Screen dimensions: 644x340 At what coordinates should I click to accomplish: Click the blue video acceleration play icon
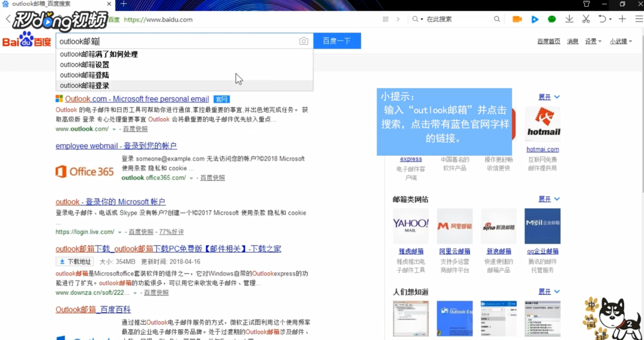534,19
